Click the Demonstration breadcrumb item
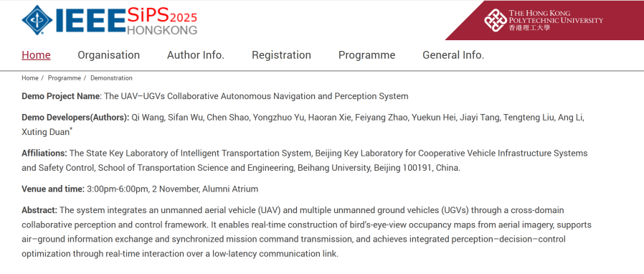The width and height of the screenshot is (644, 274). point(111,78)
